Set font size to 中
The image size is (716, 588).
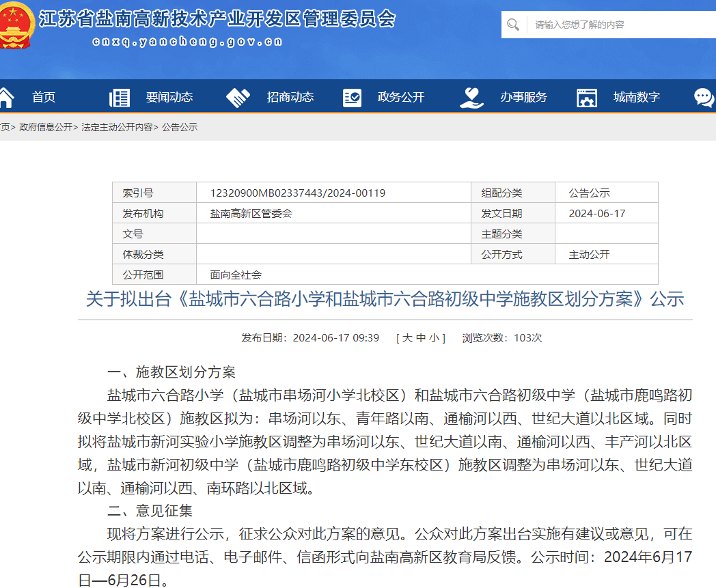coord(421,338)
